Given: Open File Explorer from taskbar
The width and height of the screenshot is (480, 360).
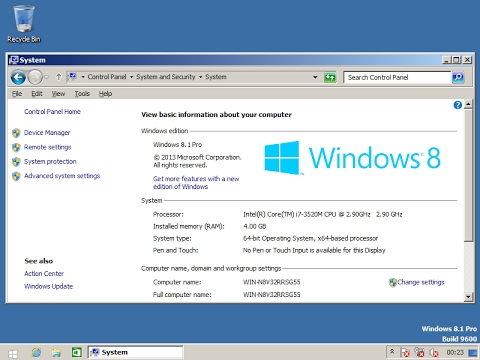Looking at the screenshot, I should pos(56,352).
